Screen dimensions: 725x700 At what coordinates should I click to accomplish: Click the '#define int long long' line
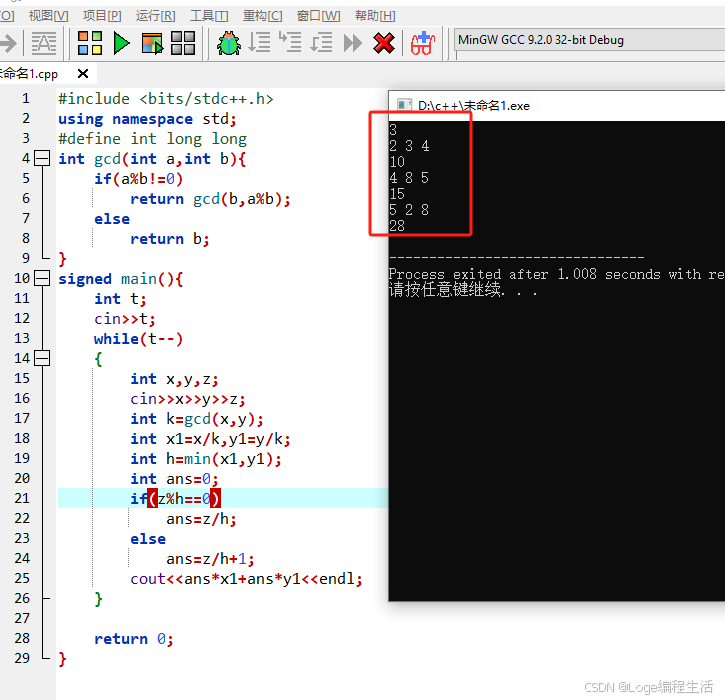click(x=153, y=139)
